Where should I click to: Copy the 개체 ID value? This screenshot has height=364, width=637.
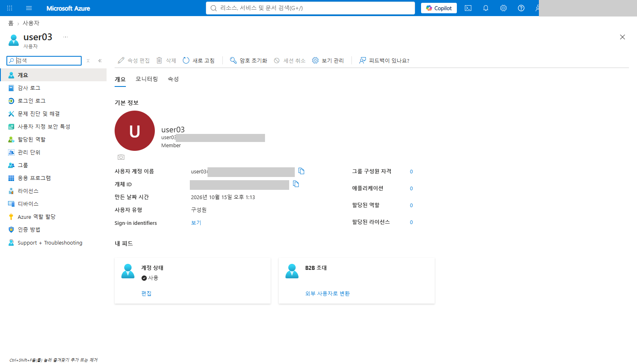pos(296,184)
